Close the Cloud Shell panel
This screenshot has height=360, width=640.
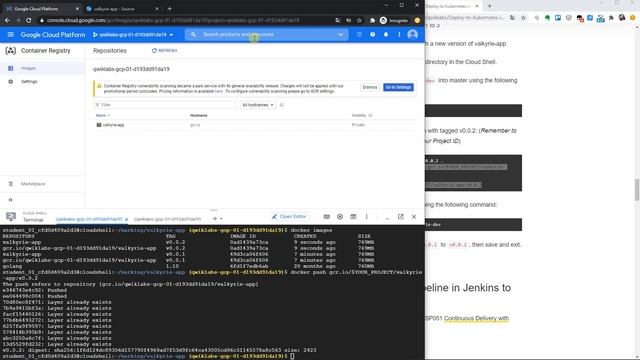coord(414,217)
